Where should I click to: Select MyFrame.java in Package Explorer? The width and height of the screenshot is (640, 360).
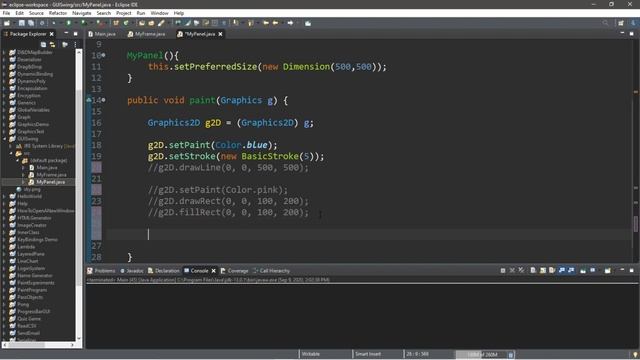(x=51, y=175)
